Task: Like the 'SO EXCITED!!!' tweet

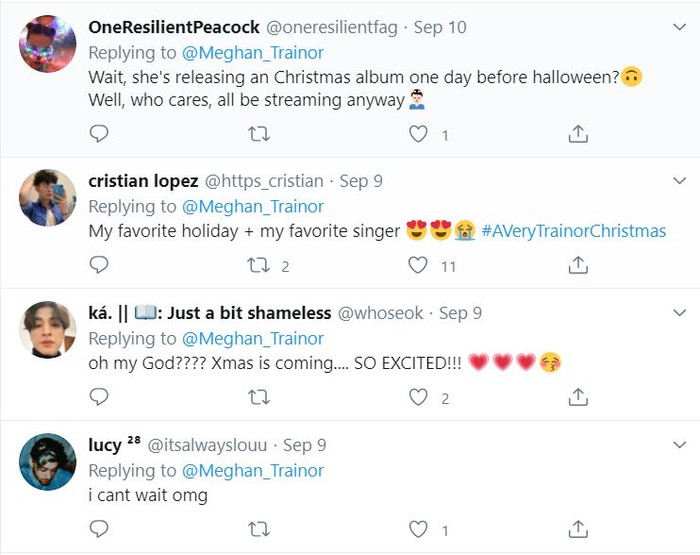Action: [418, 397]
